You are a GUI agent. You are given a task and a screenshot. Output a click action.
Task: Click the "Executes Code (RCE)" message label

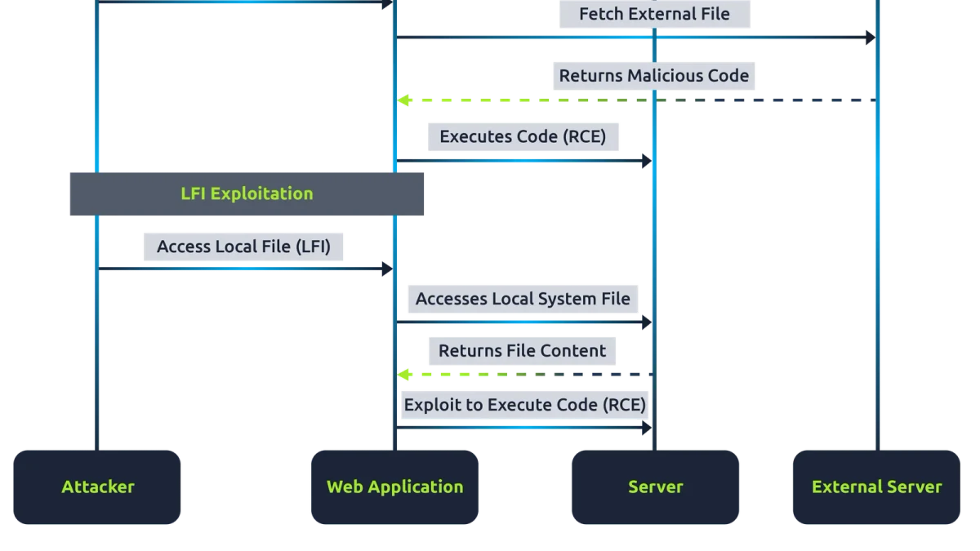[523, 136]
